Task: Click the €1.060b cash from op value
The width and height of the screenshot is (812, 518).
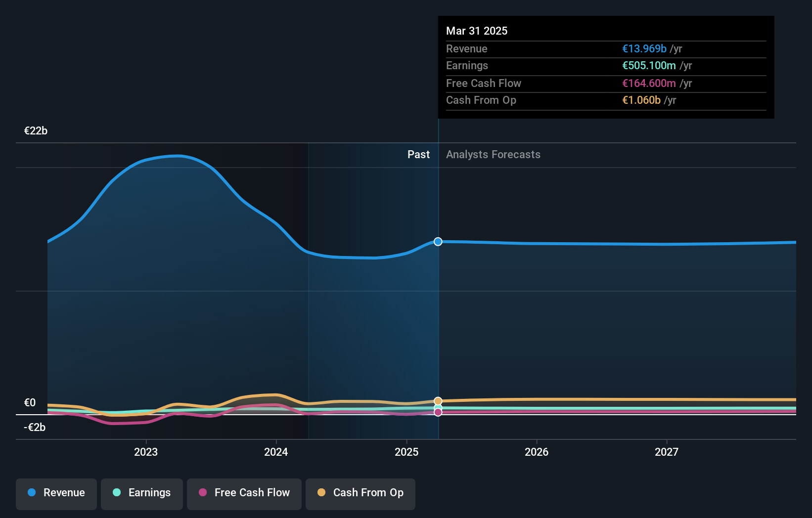Action: point(641,100)
